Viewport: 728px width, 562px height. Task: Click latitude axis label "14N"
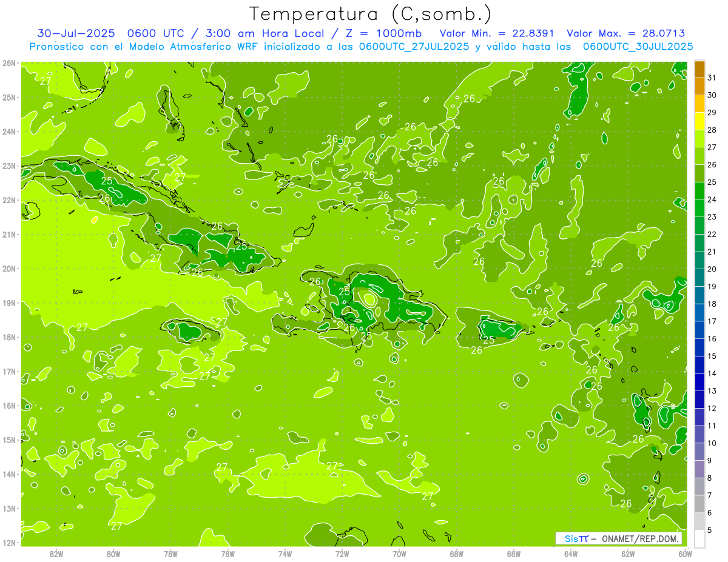(8, 474)
